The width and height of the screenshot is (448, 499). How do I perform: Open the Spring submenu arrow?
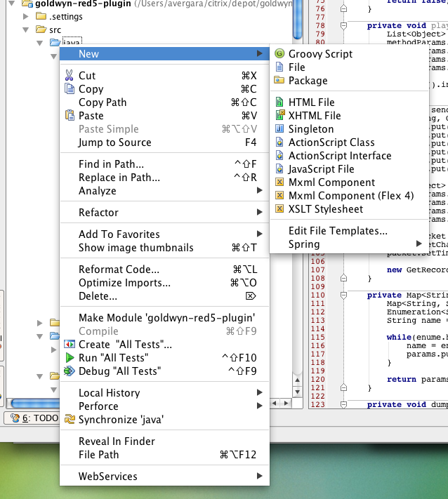pyautogui.click(x=419, y=244)
